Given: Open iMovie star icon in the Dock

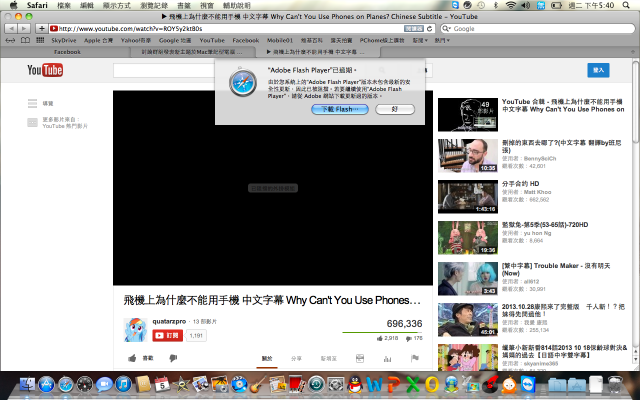Looking at the screenshot, I should (181, 384).
